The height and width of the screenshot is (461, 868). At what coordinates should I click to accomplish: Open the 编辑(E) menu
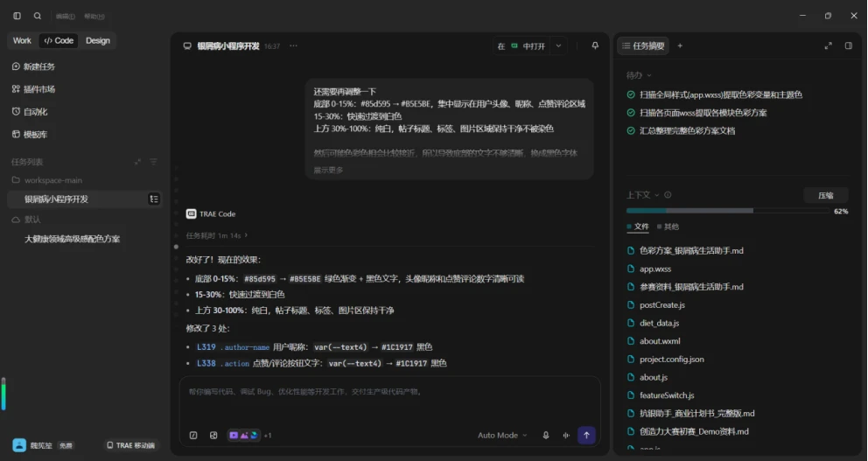coord(66,17)
